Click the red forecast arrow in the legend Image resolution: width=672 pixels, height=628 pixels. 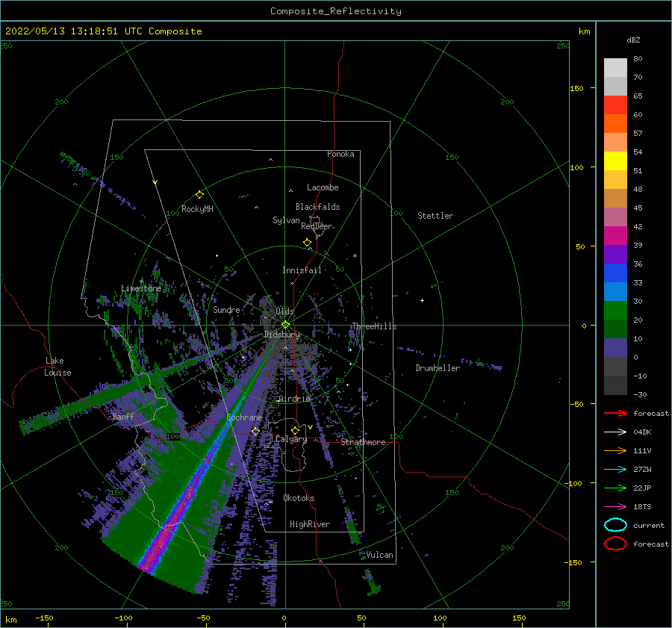point(615,413)
